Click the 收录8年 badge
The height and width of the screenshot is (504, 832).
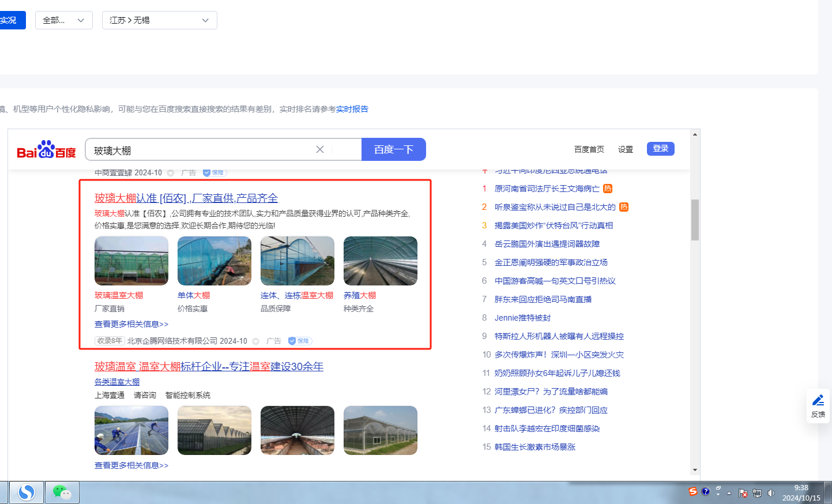coord(110,341)
